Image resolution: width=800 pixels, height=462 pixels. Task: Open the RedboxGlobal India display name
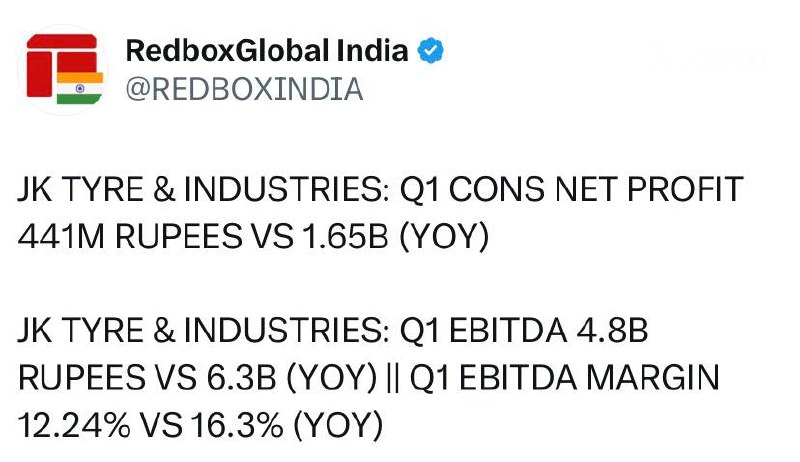(267, 50)
